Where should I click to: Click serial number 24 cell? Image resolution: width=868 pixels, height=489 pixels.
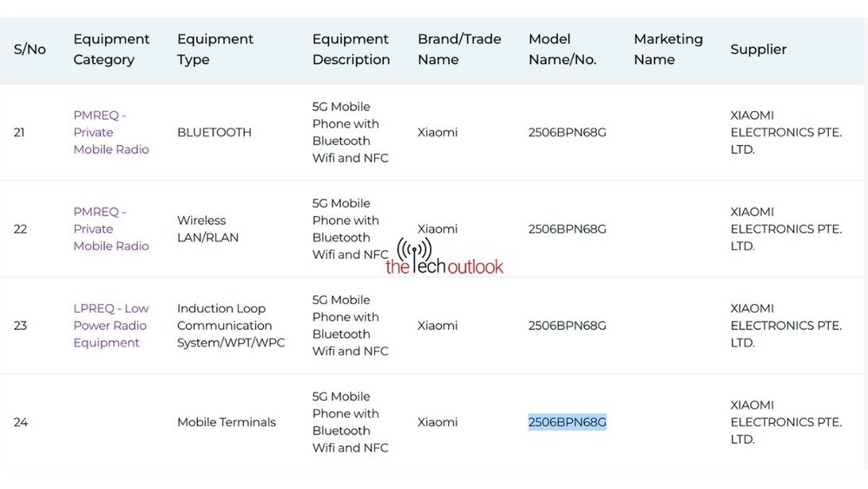21,422
